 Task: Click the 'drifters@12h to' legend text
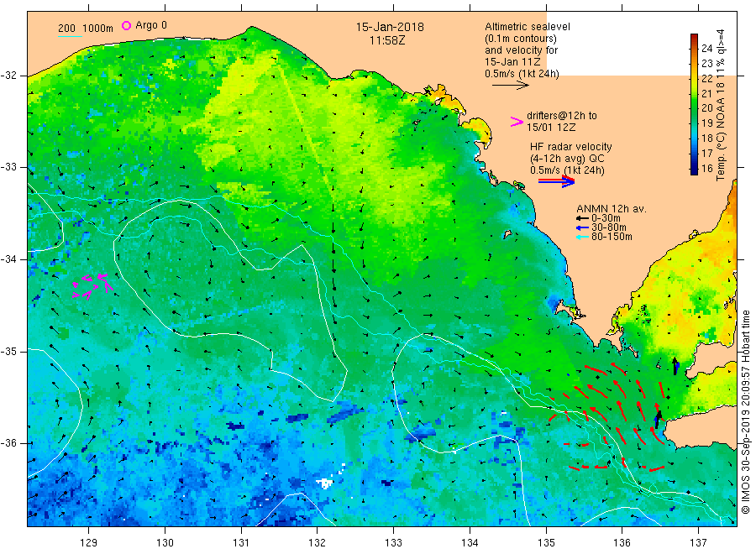562,116
